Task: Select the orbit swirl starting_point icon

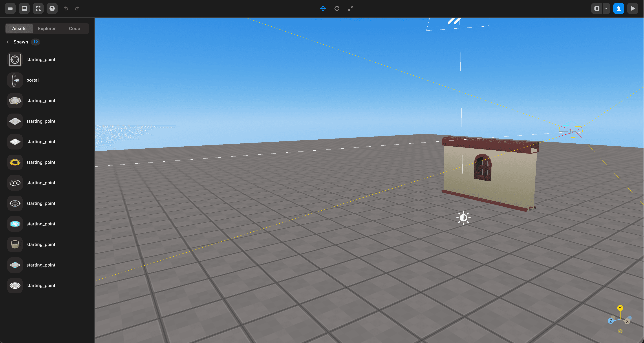Action: pyautogui.click(x=15, y=183)
